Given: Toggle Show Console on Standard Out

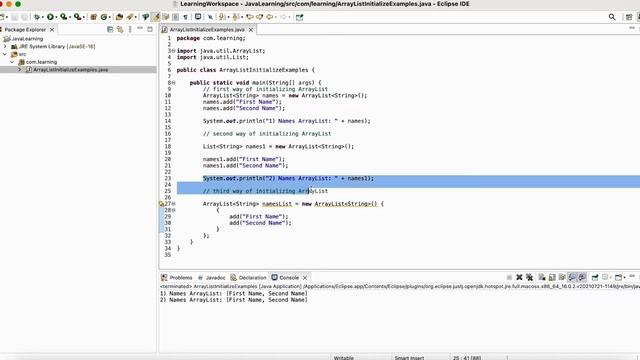Looking at the screenshot, I should pos(572,278).
